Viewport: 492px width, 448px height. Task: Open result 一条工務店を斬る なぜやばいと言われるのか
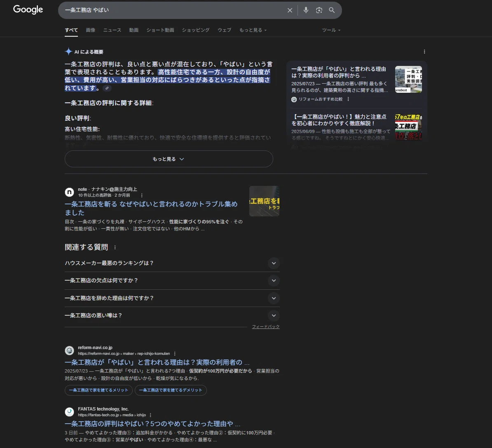click(x=151, y=208)
